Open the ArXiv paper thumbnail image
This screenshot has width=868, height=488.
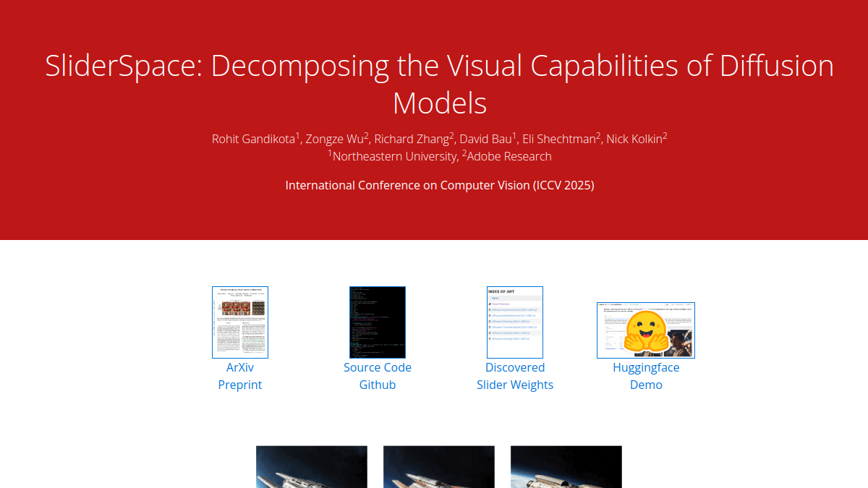tap(240, 322)
